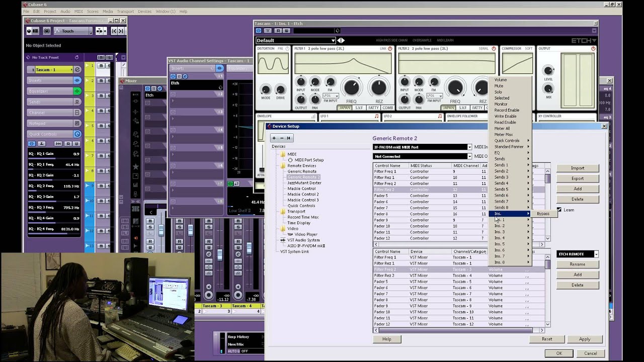Screen dimensions: 644x362
Task: Click the Notepad section icon in inspector
Action: point(77,123)
